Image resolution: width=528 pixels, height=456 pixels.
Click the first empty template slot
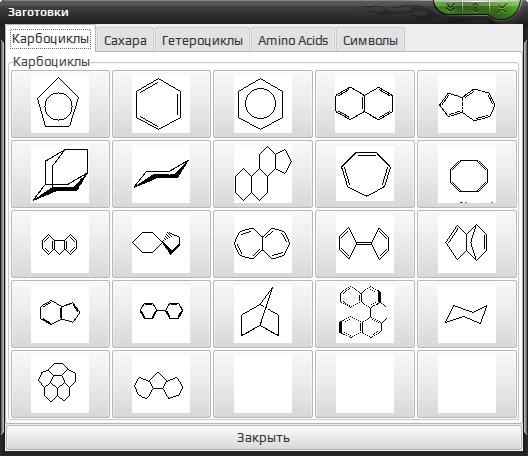pyautogui.click(x=263, y=384)
